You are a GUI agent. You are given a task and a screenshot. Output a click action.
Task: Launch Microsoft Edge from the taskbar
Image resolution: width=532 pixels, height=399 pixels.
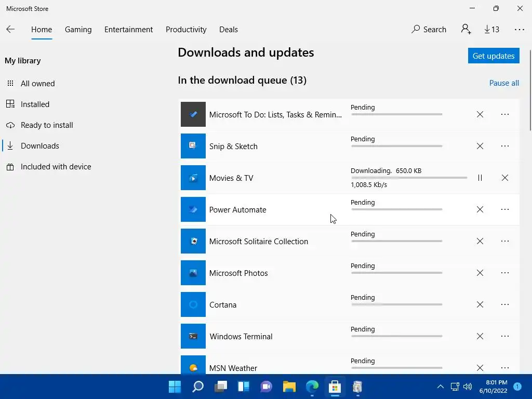point(312,387)
